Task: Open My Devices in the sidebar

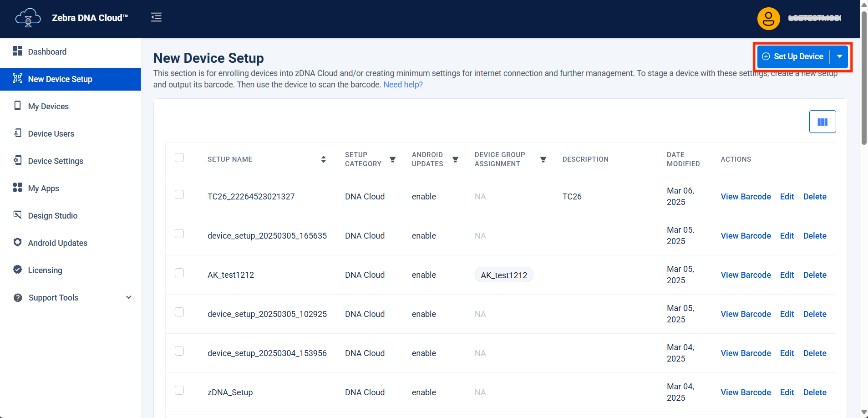Action: click(x=48, y=106)
